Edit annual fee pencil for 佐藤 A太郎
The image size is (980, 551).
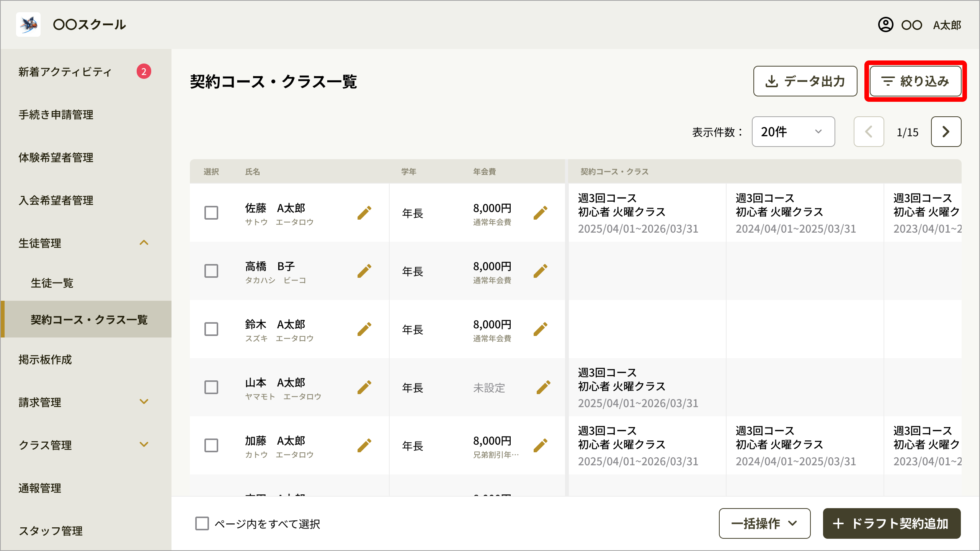pos(541,213)
